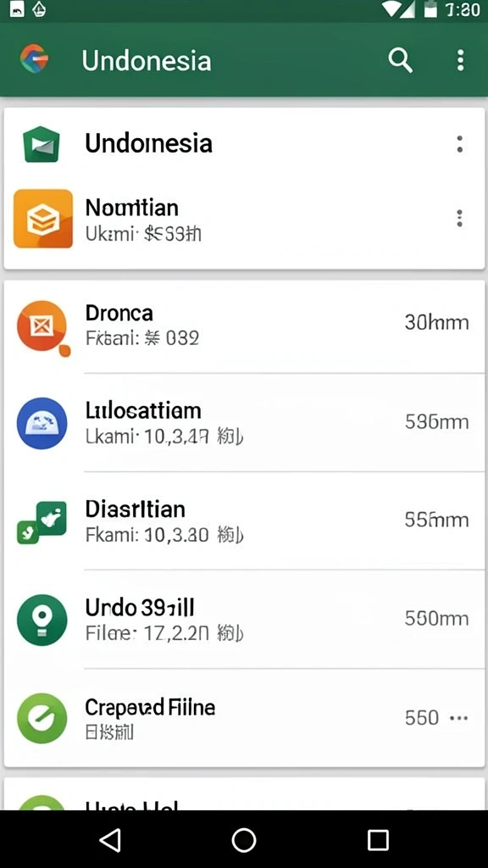Tap the blue Lulocattiam round icon

42,423
